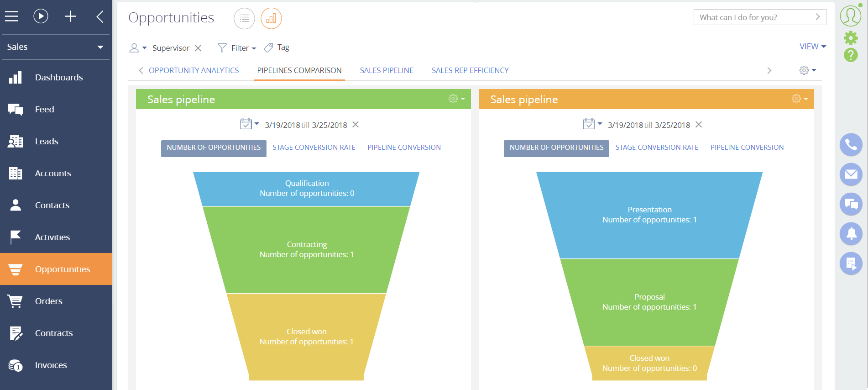
Task: Expand the VIEW dropdown menu
Action: click(812, 47)
